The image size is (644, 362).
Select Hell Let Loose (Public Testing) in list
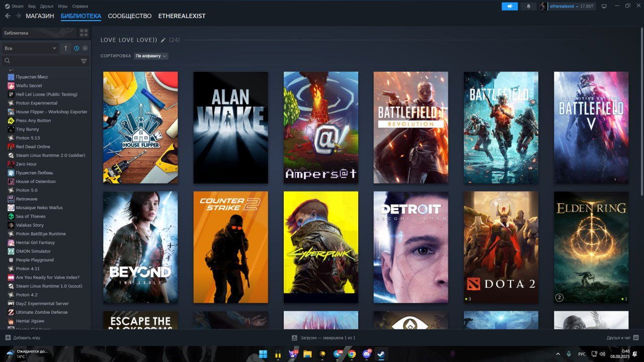coord(47,94)
